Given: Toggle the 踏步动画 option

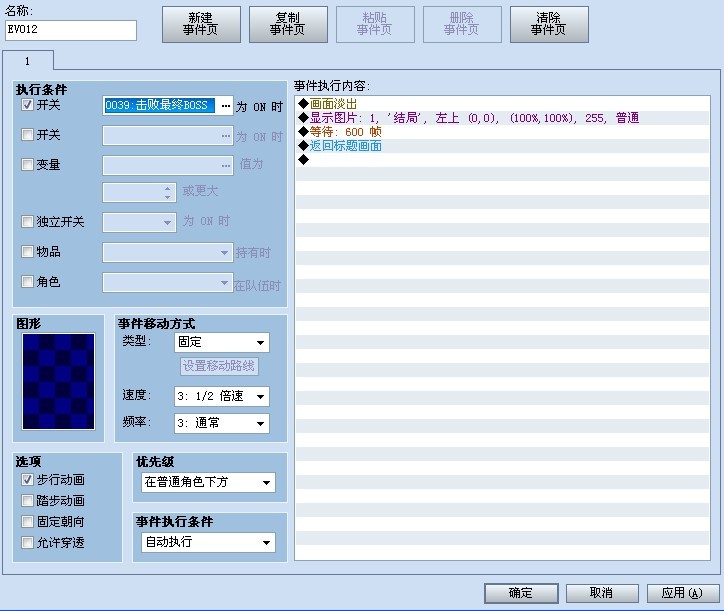Looking at the screenshot, I should pyautogui.click(x=27, y=501).
